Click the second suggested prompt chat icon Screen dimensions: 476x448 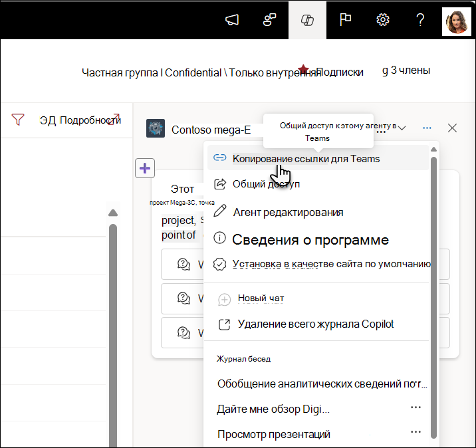click(x=183, y=298)
